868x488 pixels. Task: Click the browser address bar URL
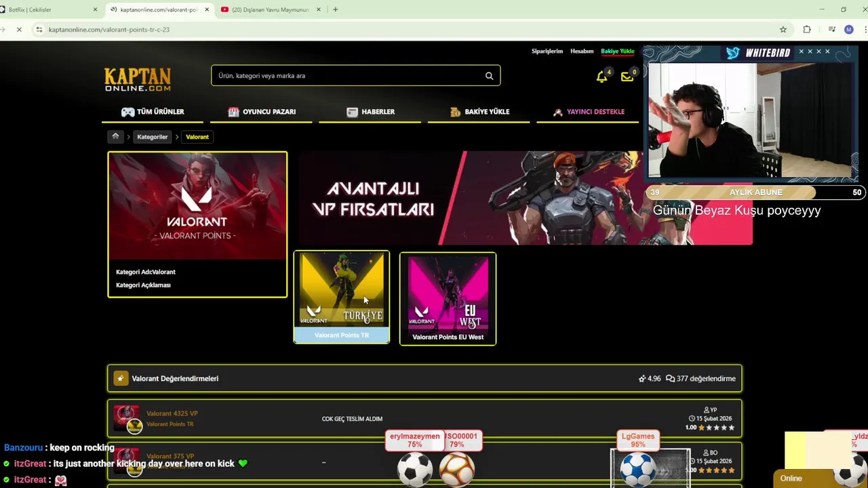click(x=109, y=30)
